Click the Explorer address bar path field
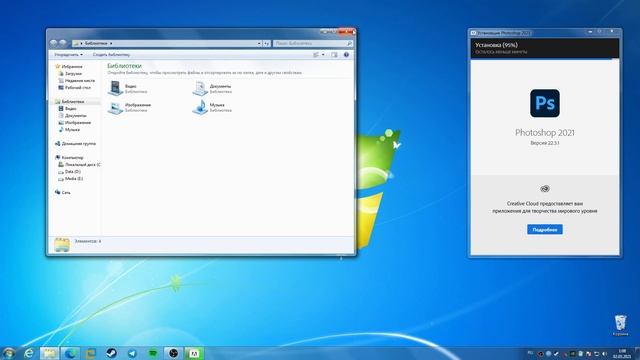 167,43
